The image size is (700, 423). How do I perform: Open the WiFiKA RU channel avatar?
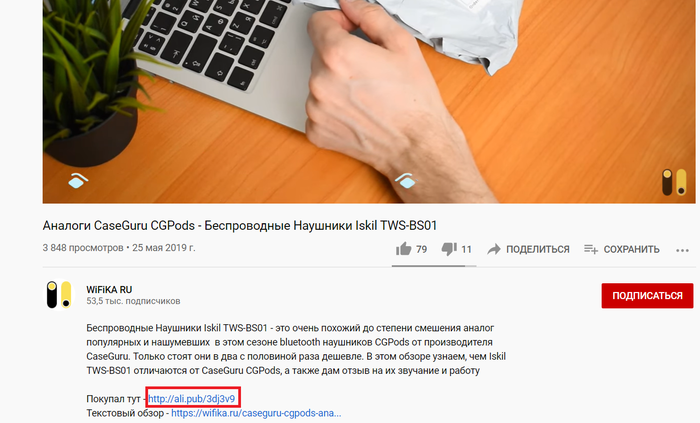coord(59,294)
